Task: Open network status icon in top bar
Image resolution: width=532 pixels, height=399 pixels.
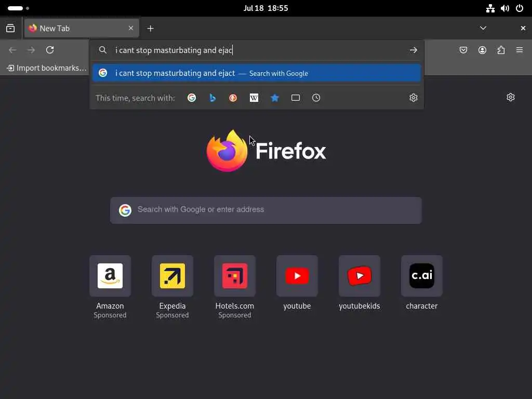Action: click(x=490, y=8)
